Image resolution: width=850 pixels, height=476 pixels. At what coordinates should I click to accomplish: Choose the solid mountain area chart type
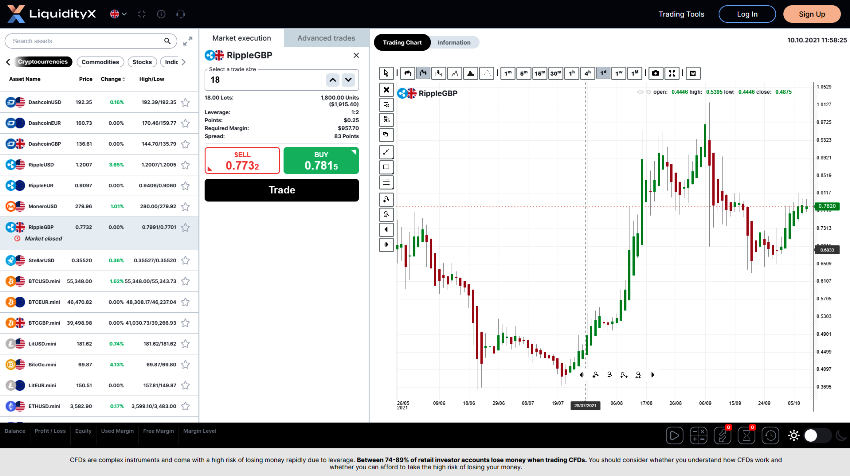tap(471, 73)
